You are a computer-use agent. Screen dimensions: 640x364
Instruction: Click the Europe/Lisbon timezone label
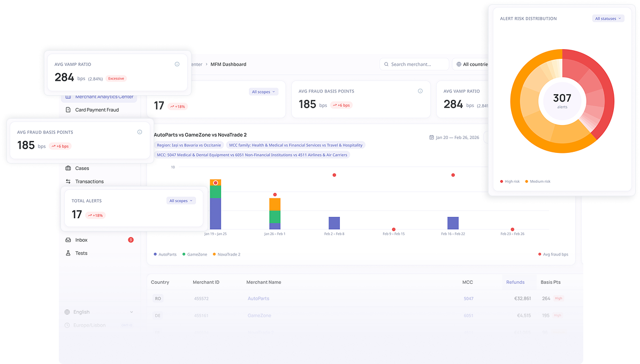pos(89,326)
